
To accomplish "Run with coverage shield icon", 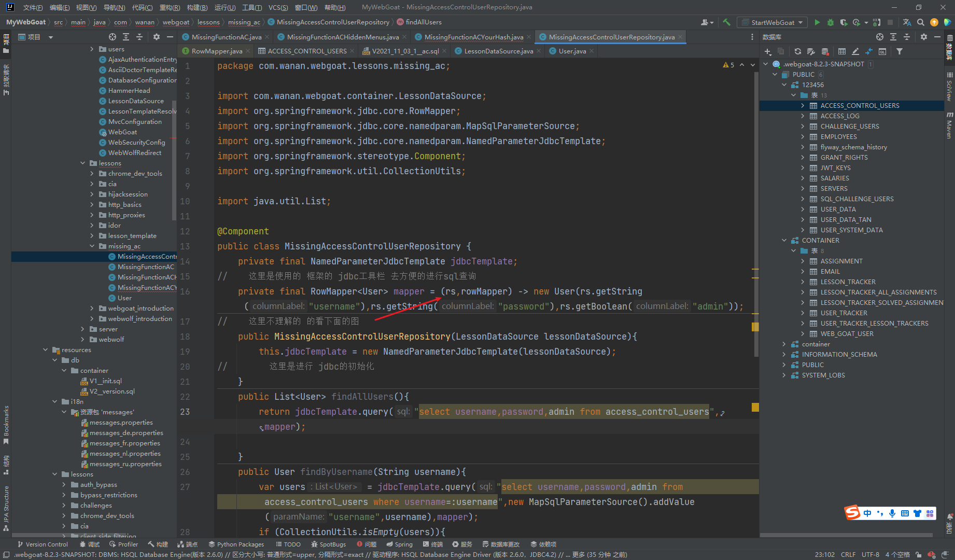I will click(x=843, y=22).
